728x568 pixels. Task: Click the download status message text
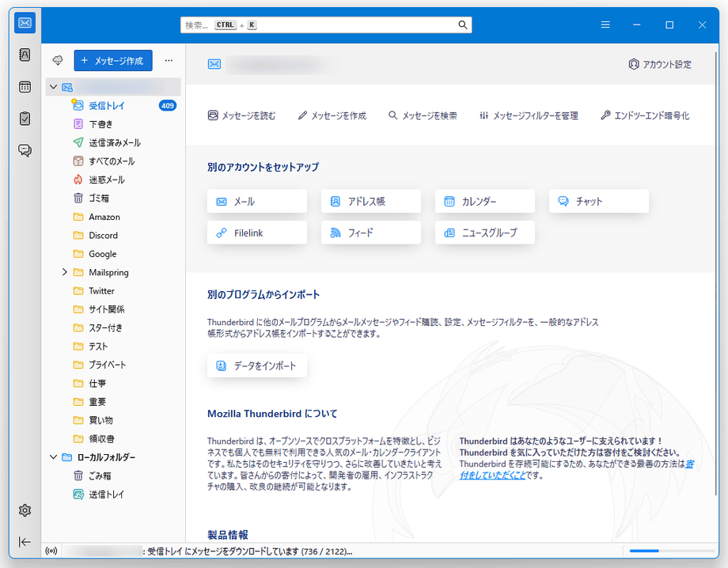click(249, 551)
